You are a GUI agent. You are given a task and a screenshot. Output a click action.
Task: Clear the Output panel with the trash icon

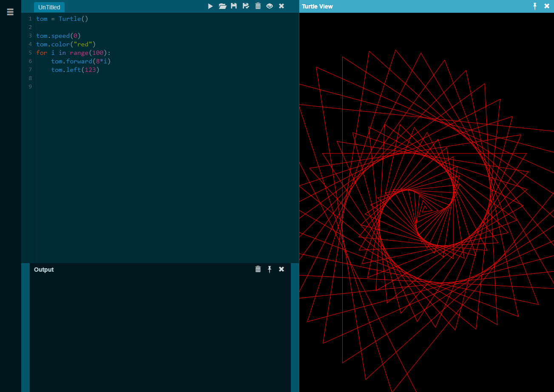coord(258,269)
